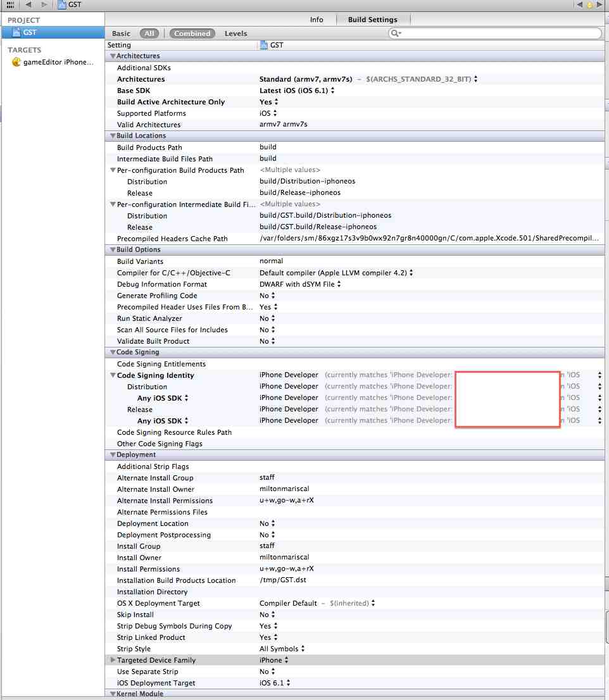
Task: Collapse the Build Options section
Action: pyautogui.click(x=113, y=249)
